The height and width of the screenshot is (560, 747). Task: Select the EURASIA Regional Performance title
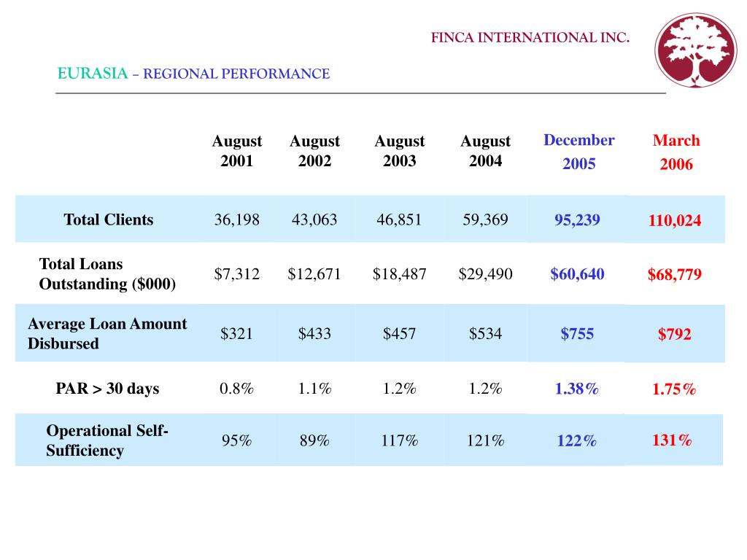pos(193,74)
